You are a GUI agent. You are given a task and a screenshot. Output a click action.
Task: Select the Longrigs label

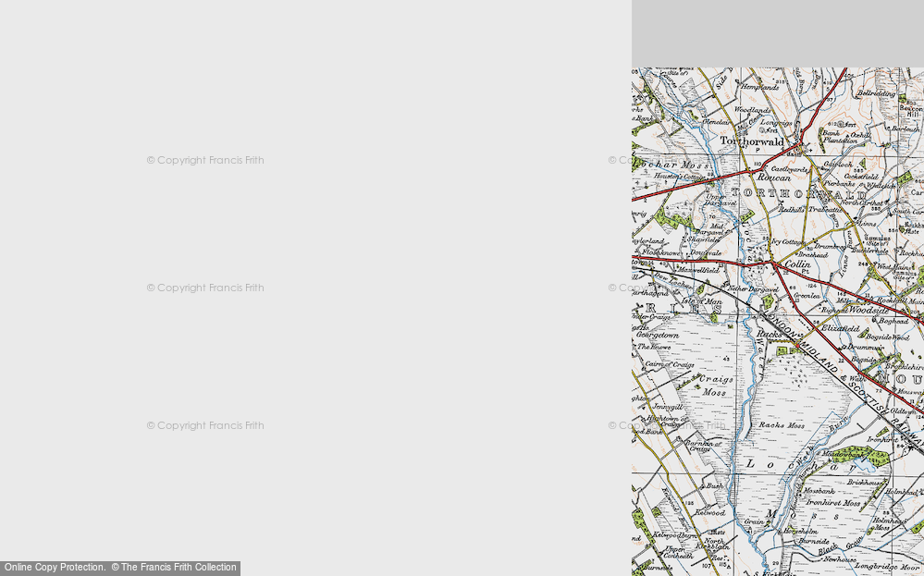point(776,122)
